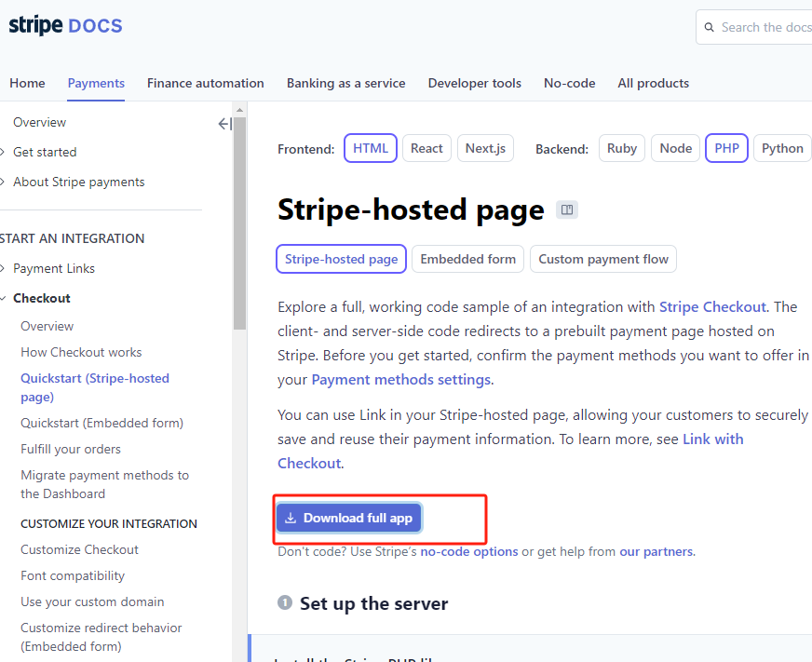Open Quickstart (Embedded form) sidebar item
812x662 pixels.
point(102,423)
